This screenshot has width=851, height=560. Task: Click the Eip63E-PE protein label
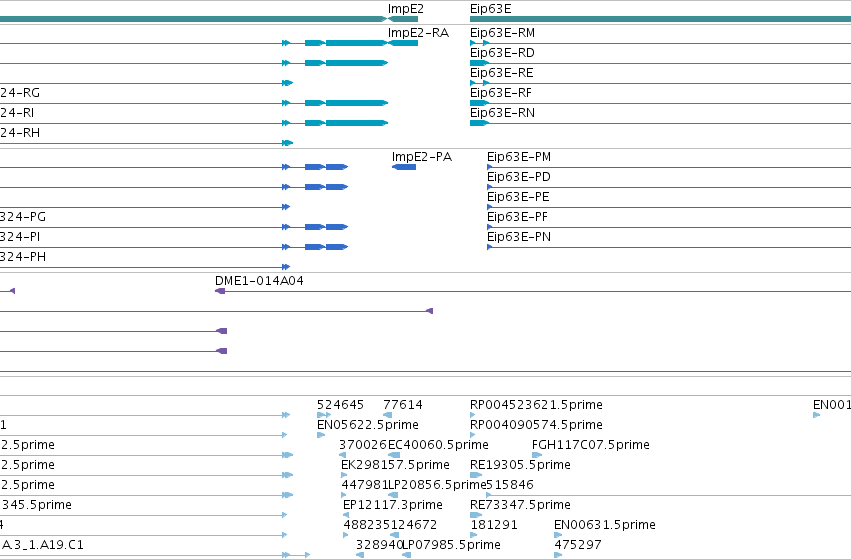(x=518, y=198)
